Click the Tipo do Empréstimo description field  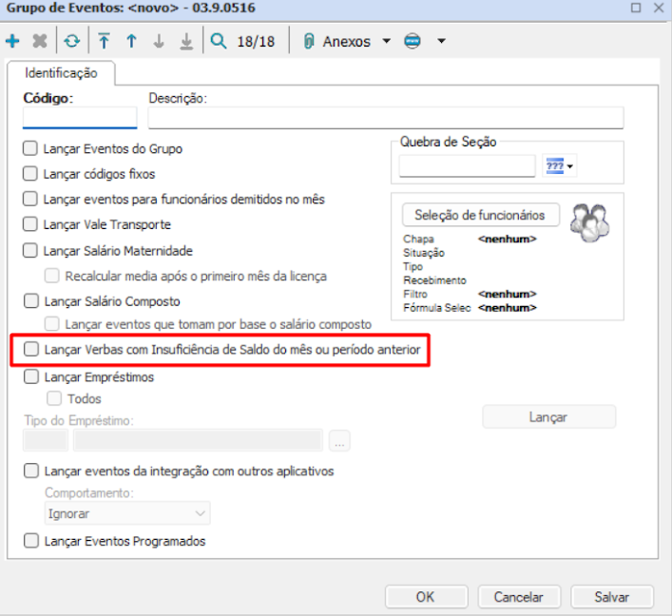(x=198, y=440)
